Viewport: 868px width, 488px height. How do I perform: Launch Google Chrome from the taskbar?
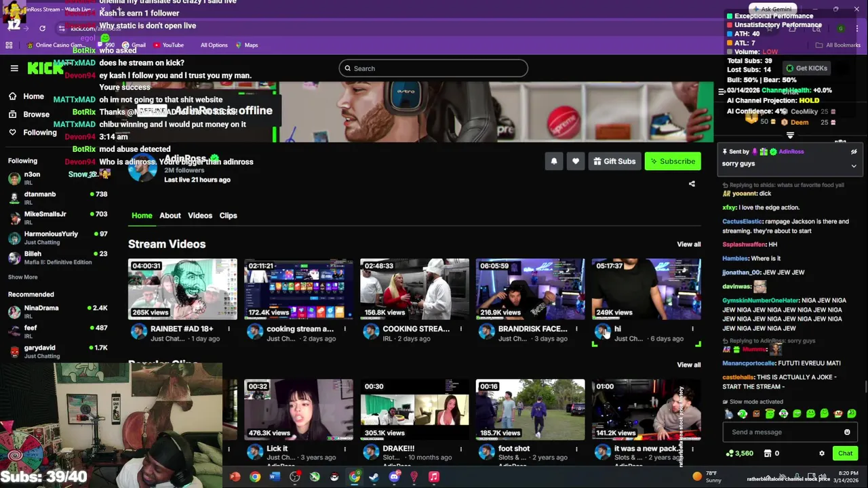tap(255, 476)
